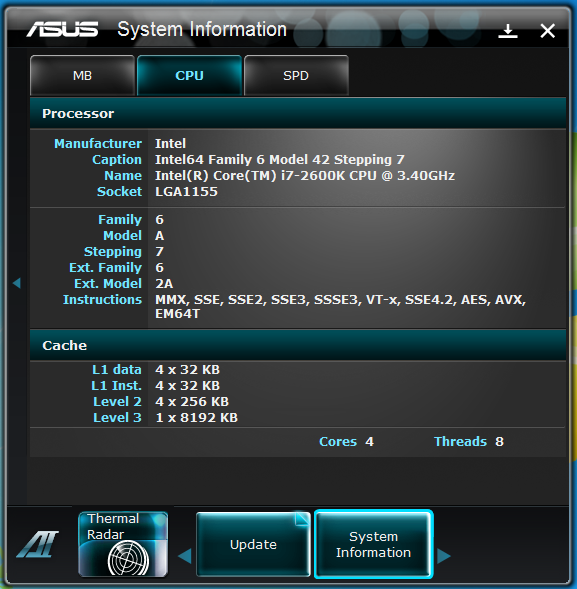The image size is (577, 589).
Task: Click the Manufacturer value Intel
Action: coord(170,143)
